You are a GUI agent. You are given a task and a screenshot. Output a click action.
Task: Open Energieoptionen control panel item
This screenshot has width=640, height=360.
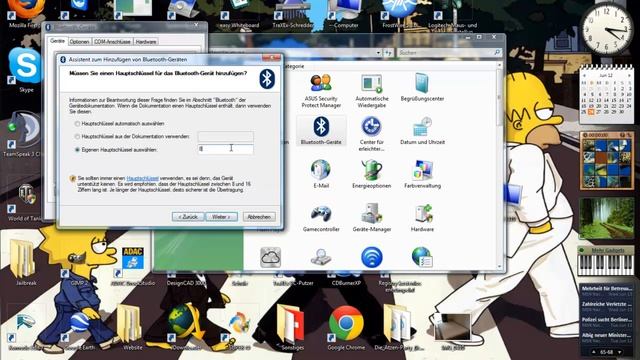click(x=371, y=174)
